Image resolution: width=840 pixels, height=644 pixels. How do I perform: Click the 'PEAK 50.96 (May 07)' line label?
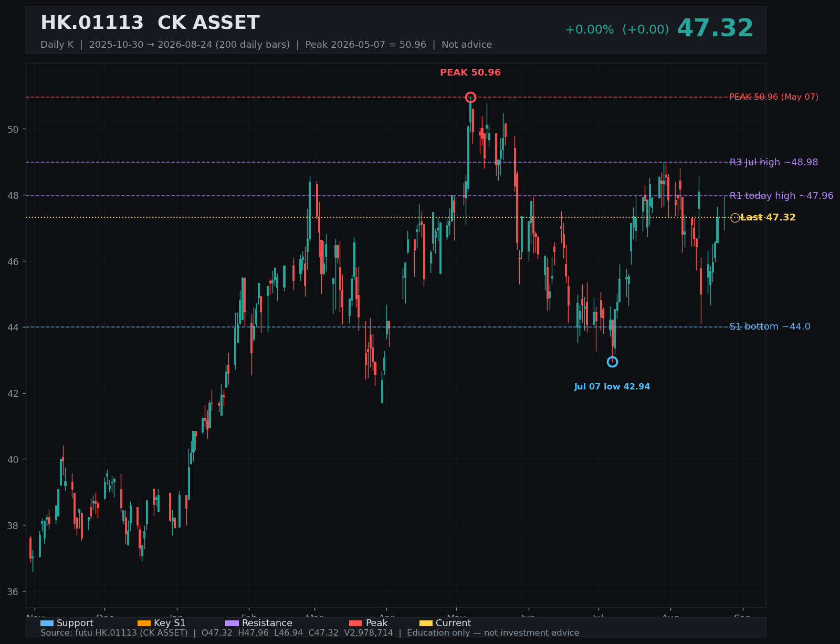pyautogui.click(x=774, y=97)
